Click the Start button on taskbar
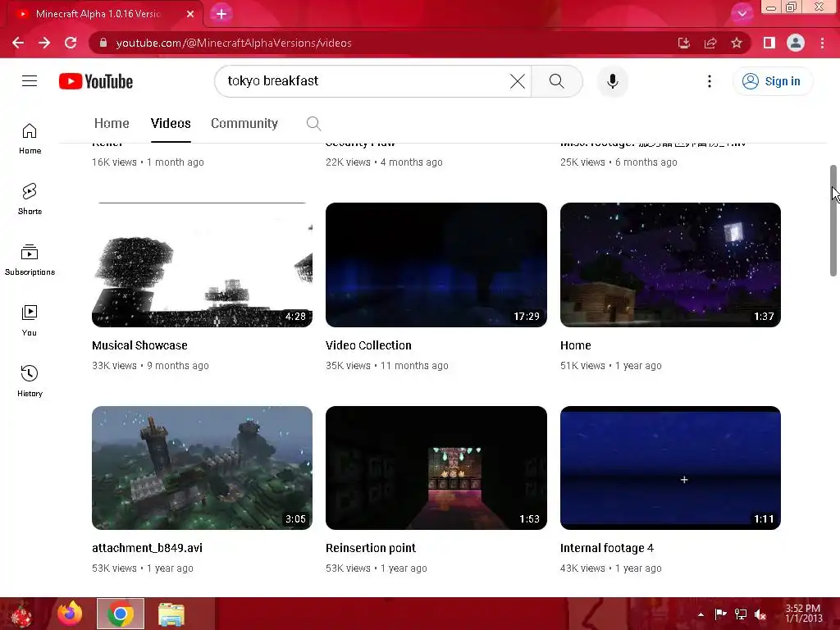The image size is (840, 630). click(x=21, y=614)
